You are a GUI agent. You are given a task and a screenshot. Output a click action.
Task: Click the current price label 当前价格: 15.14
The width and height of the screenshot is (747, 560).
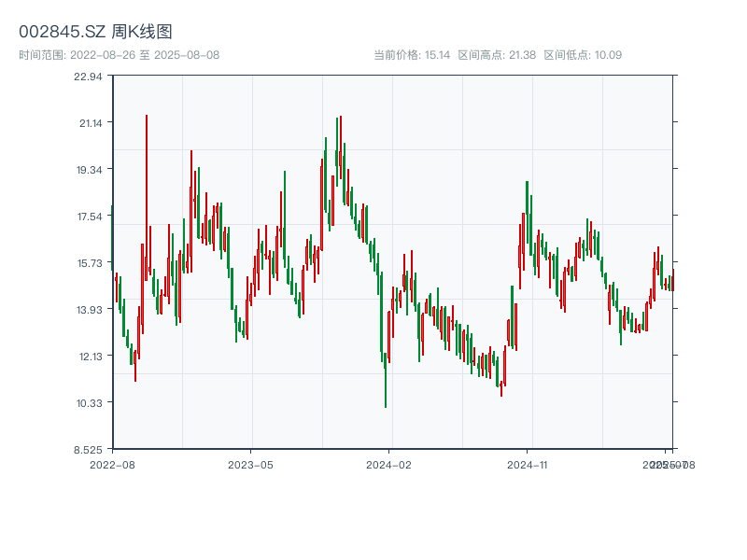412,55
